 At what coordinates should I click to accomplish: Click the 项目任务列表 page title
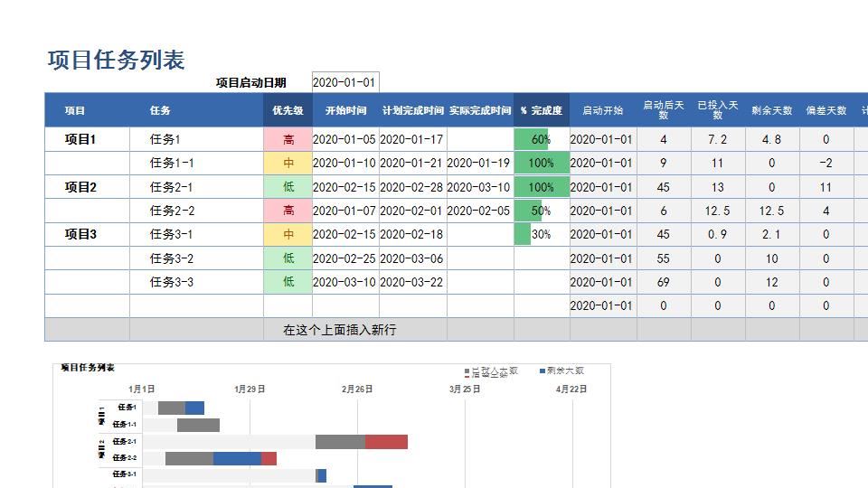[x=116, y=60]
